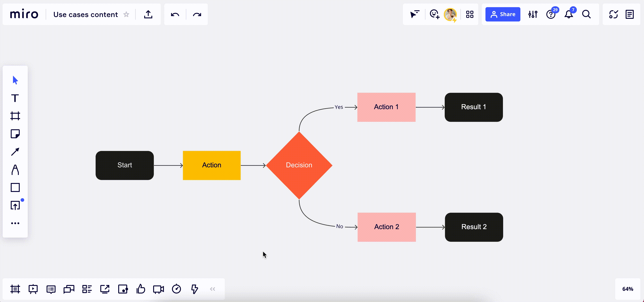
Task: Select the Frame tool in left toolbar
Action: 15,116
